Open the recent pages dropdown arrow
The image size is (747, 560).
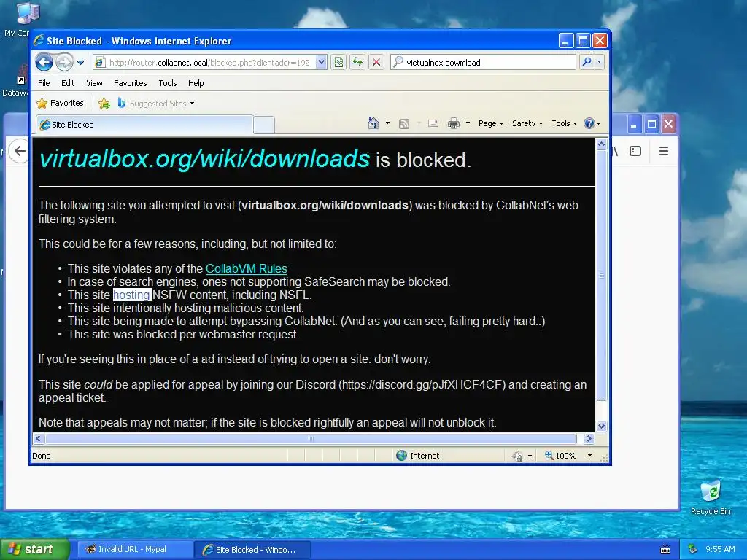pyautogui.click(x=80, y=63)
